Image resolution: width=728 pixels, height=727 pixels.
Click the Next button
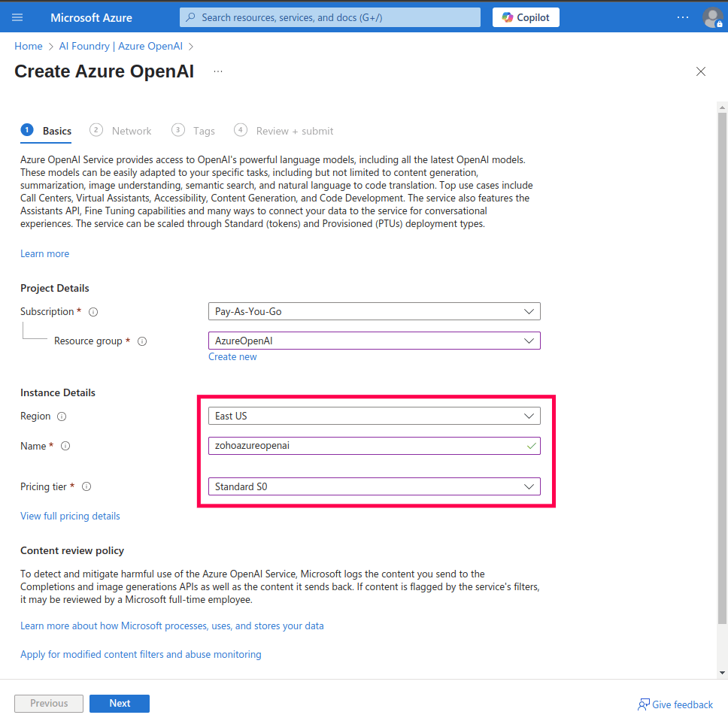[119, 703]
